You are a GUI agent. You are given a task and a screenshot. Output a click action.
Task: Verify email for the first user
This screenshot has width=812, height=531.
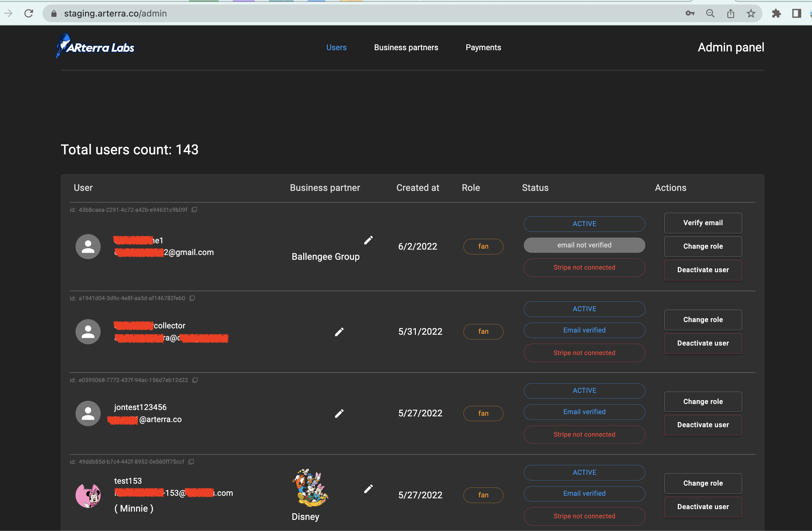[x=703, y=223]
